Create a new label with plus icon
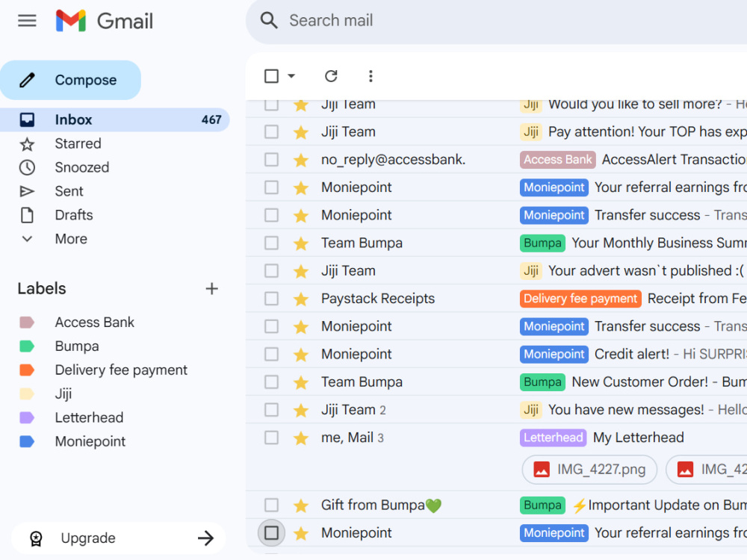The image size is (747, 560). point(211,288)
